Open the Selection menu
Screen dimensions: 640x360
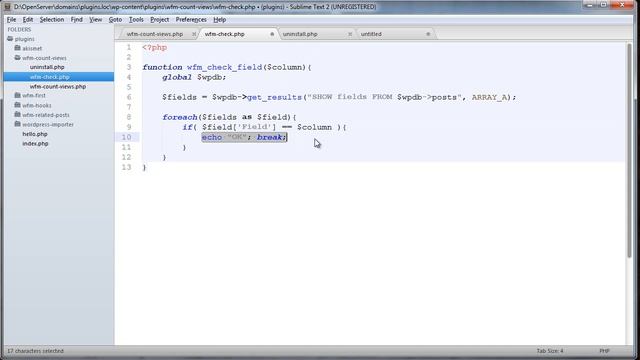click(x=52, y=20)
